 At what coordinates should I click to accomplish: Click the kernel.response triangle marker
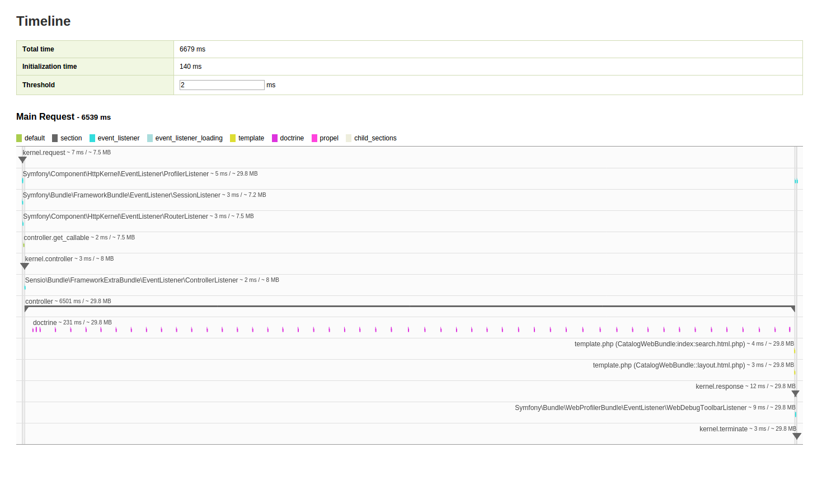(x=795, y=394)
